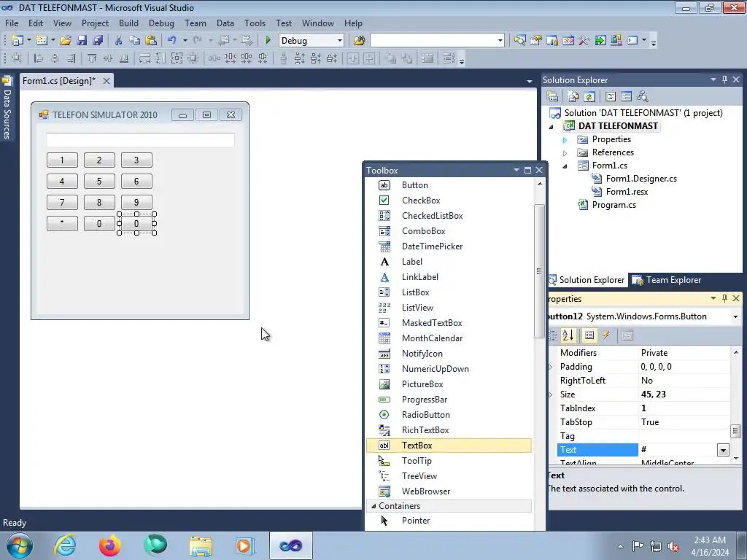Click the Copy toolbar icon

[x=135, y=41]
